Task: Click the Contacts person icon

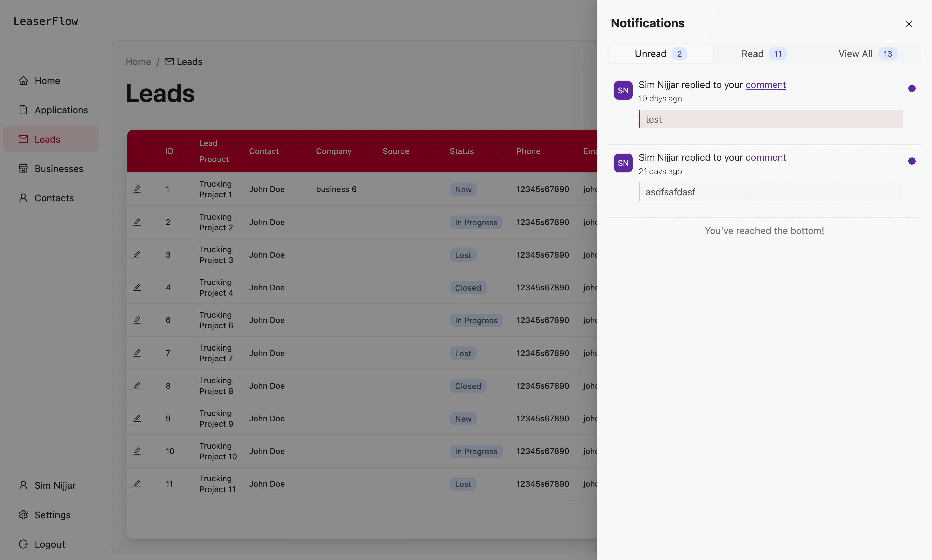Action: pyautogui.click(x=23, y=198)
